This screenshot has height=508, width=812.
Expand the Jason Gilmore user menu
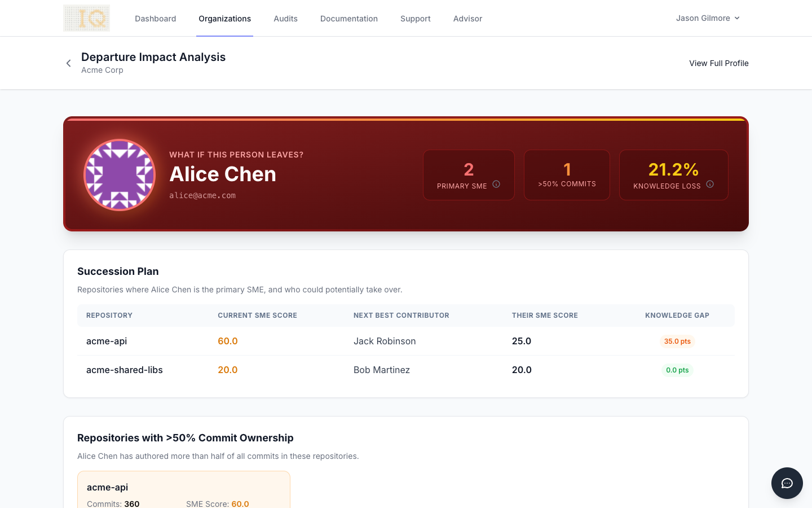point(708,18)
